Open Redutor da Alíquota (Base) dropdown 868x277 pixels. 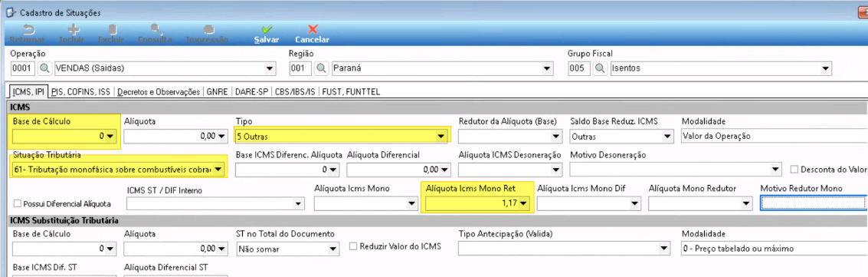pos(557,136)
